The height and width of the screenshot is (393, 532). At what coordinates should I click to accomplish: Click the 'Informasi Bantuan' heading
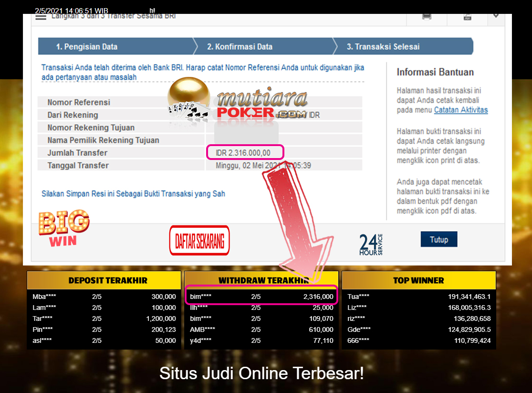[435, 72]
